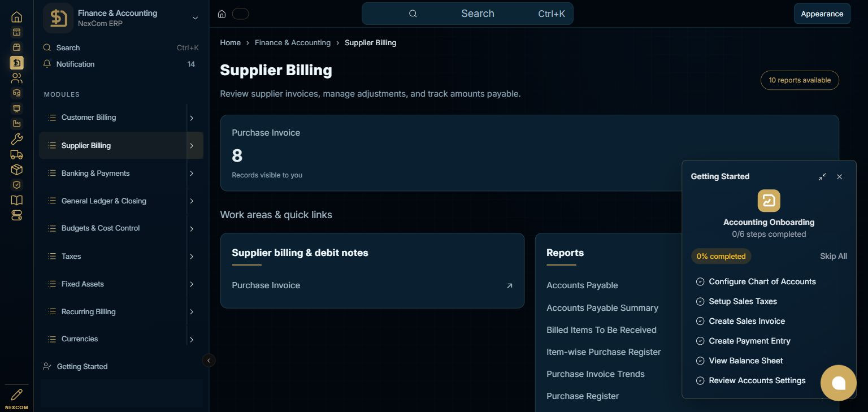The image size is (868, 412).
Task: Mark View Balance Sheet step check circle
Action: coord(700,361)
